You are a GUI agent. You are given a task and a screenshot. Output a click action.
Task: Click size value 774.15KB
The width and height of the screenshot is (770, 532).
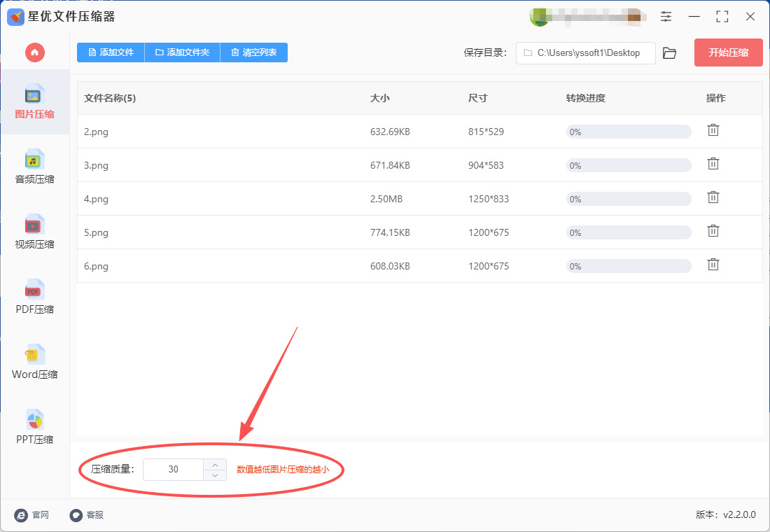pos(390,233)
